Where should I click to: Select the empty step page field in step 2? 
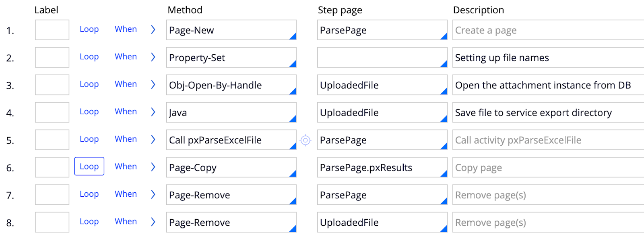point(378,58)
